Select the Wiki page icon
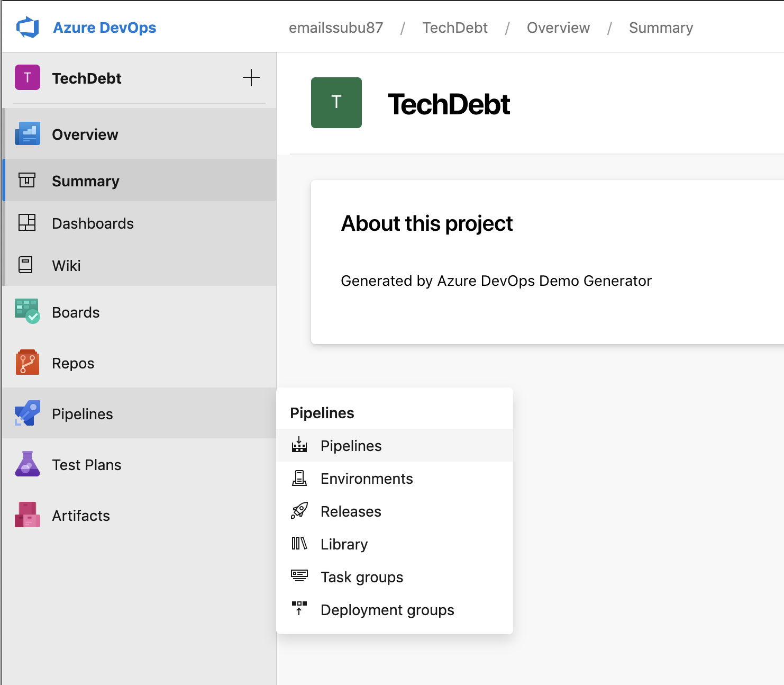The width and height of the screenshot is (784, 685). (27, 265)
